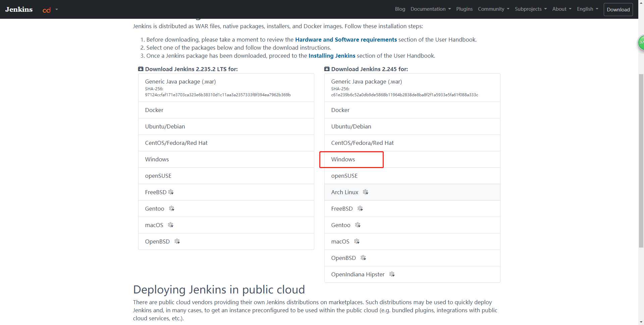Screen dimensions: 644x325
Task: Expand the Subprojects menu
Action: coord(531,9)
